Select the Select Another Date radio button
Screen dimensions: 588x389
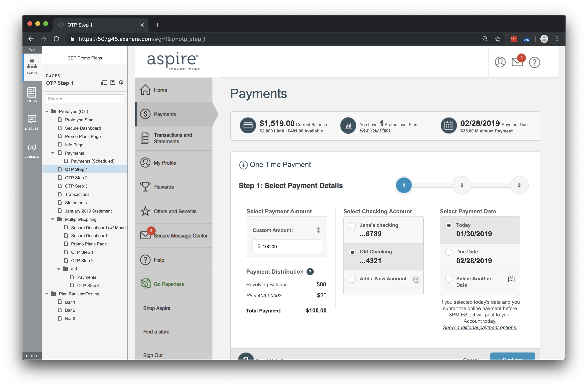(448, 279)
